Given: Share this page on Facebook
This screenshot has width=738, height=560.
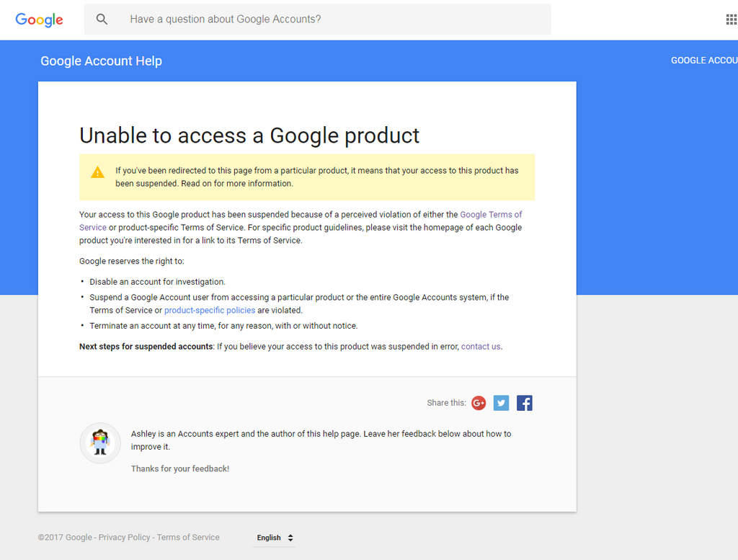Looking at the screenshot, I should (x=525, y=403).
